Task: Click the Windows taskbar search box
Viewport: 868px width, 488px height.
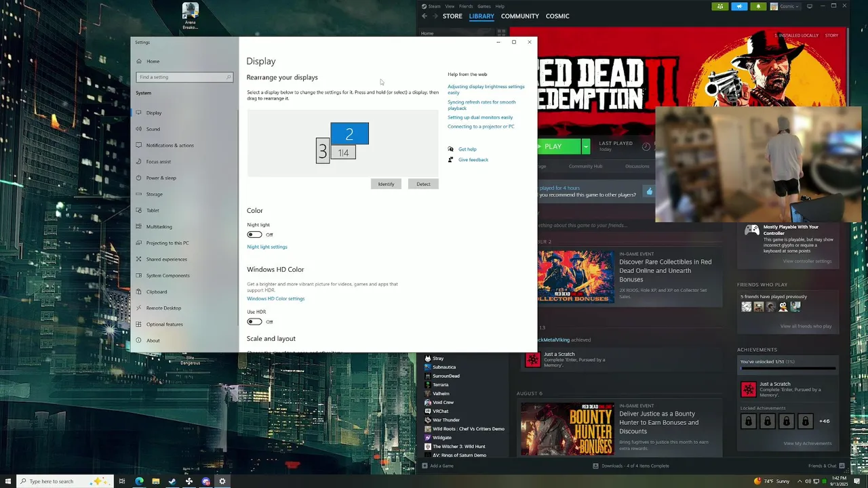Action: point(65,481)
